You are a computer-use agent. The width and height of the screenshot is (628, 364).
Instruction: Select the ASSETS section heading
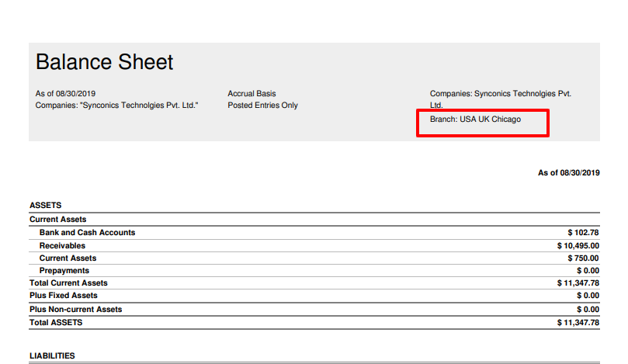click(x=46, y=206)
